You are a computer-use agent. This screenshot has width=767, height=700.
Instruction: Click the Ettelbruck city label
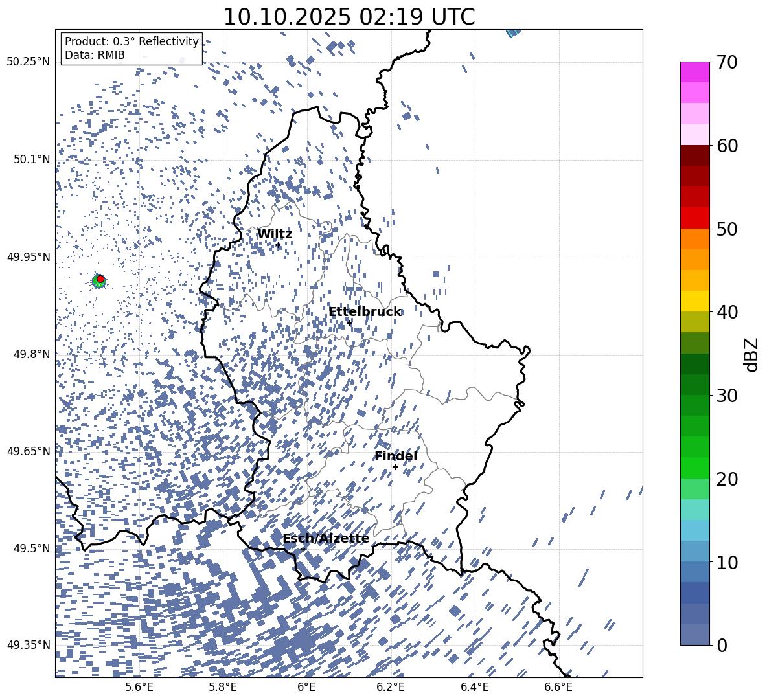coord(365,312)
